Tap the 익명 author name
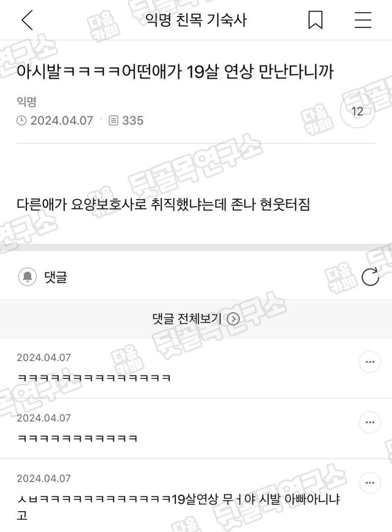 point(26,102)
